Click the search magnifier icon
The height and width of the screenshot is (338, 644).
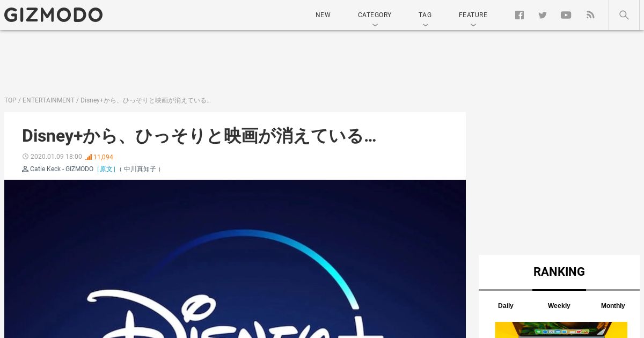624,15
